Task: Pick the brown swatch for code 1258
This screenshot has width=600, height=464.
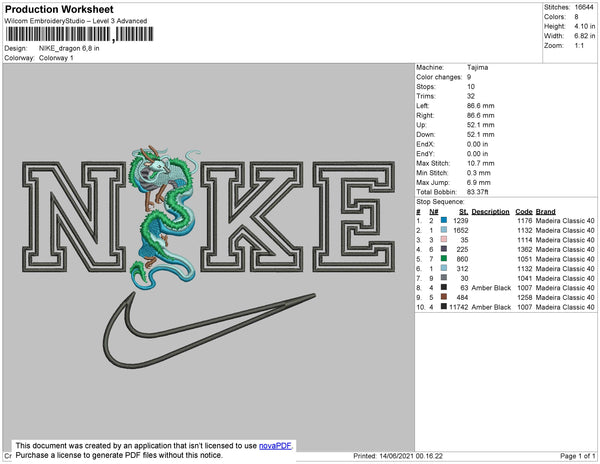Action: [x=444, y=297]
